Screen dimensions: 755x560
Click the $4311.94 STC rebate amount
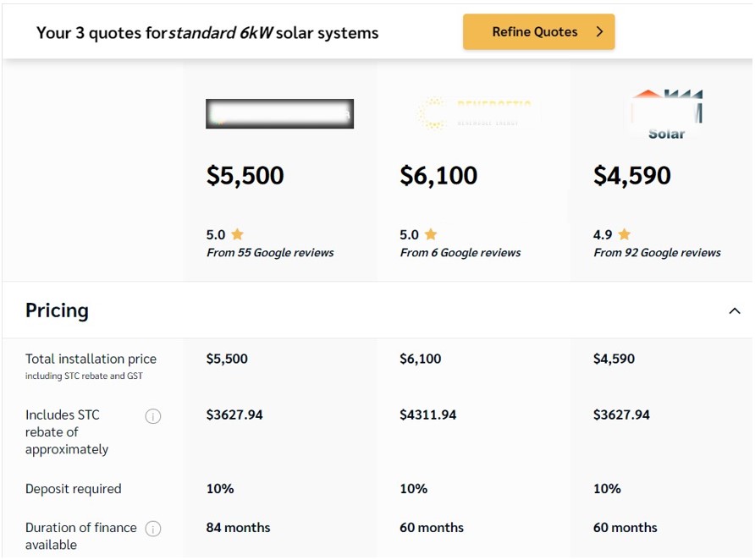tap(427, 415)
